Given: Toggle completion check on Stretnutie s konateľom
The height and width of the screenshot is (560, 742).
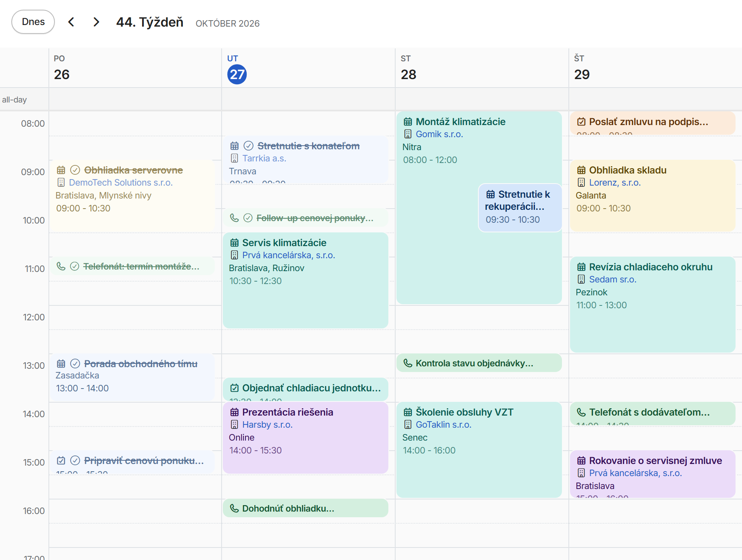Looking at the screenshot, I should [249, 146].
